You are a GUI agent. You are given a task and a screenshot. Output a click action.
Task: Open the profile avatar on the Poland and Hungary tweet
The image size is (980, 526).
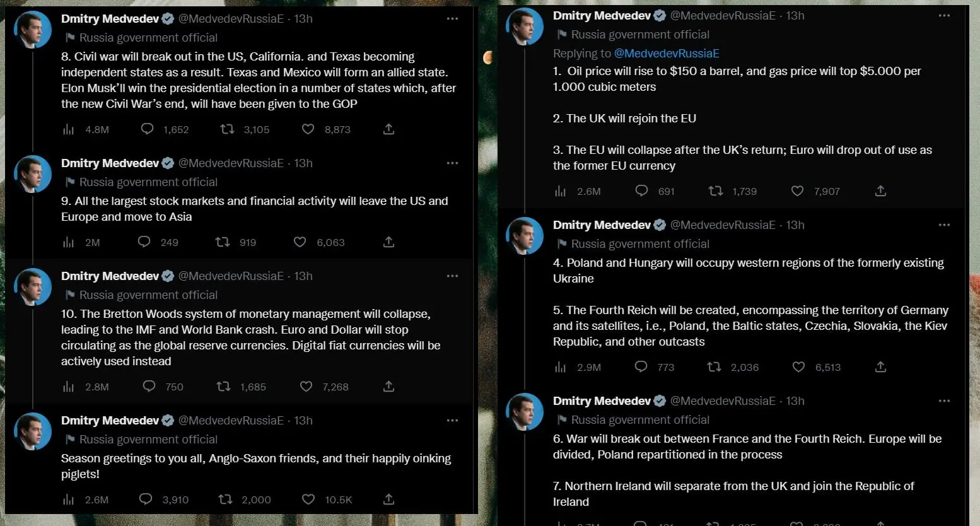pyautogui.click(x=525, y=236)
